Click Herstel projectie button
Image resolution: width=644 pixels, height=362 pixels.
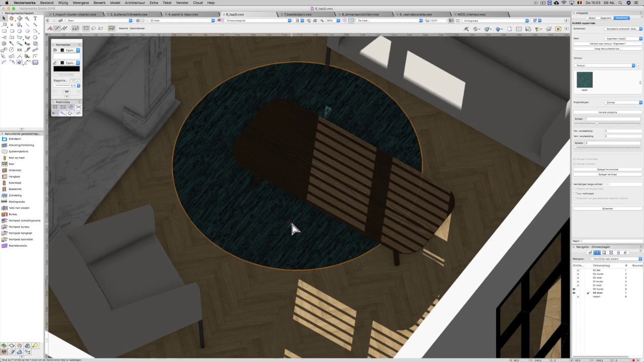[x=608, y=112]
